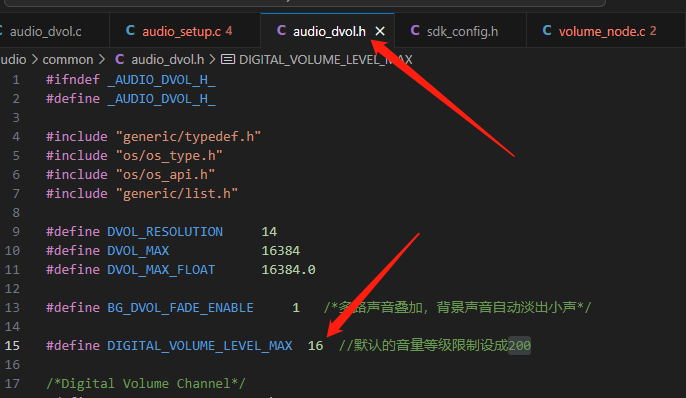Open audio_dvol.h breadcrumb dropdown

coord(168,59)
